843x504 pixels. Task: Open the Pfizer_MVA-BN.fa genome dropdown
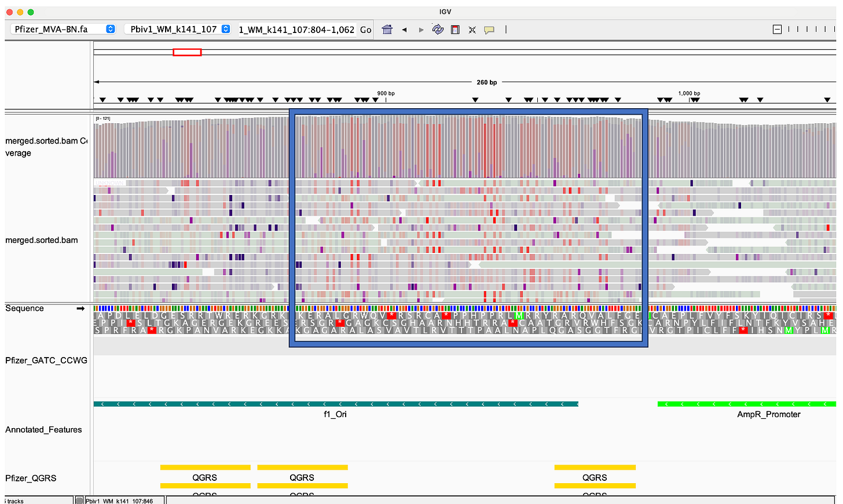point(64,29)
